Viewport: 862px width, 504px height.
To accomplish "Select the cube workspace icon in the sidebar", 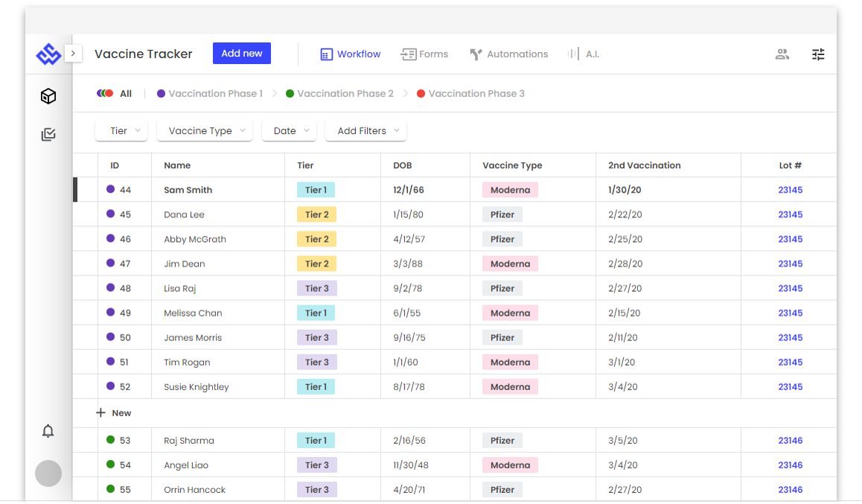I will tap(48, 96).
